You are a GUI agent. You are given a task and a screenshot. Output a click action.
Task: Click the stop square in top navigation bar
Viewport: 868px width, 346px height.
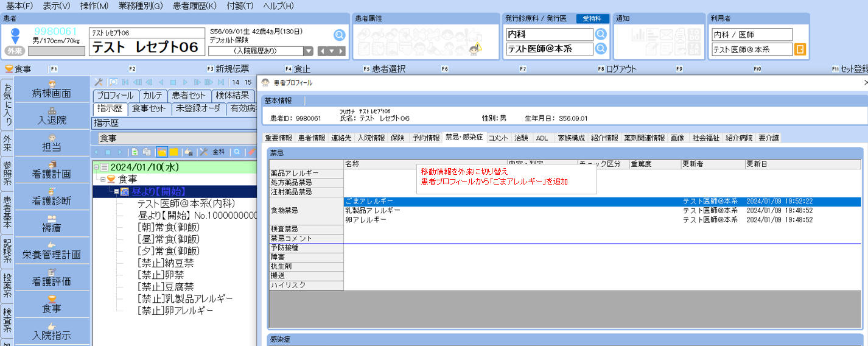[173, 82]
